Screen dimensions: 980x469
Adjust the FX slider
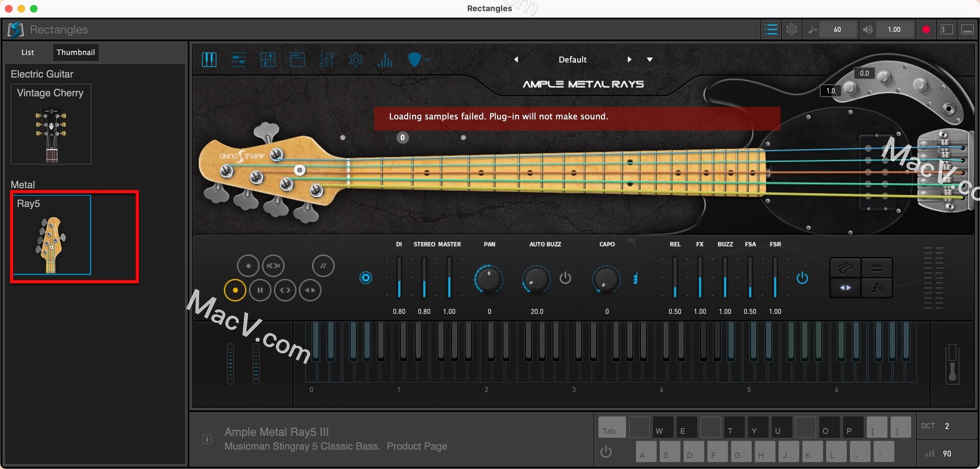click(700, 277)
